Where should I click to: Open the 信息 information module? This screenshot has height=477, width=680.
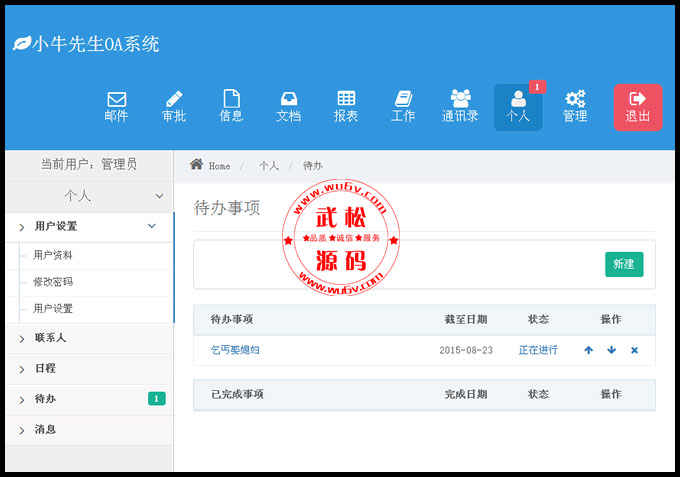point(231,107)
